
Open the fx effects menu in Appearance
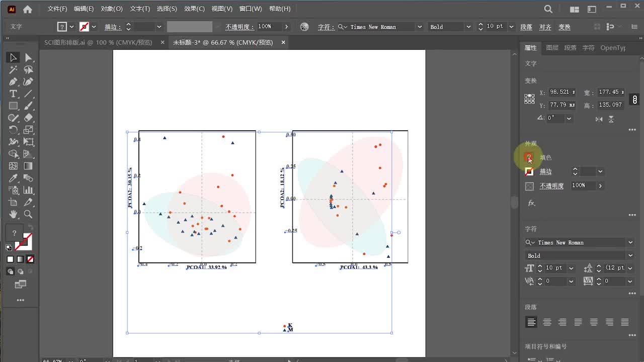tap(531, 203)
